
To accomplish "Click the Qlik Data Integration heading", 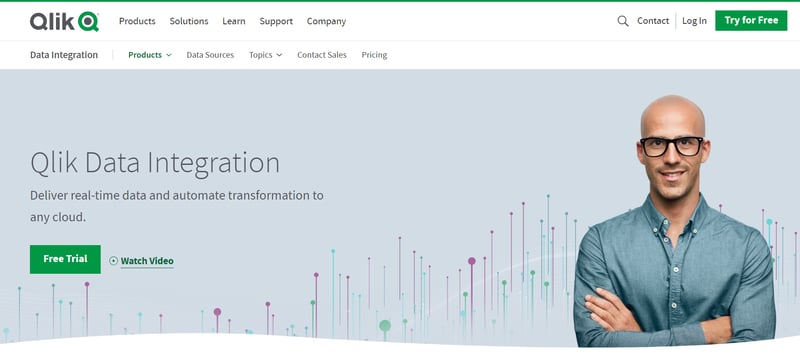I will click(x=155, y=163).
